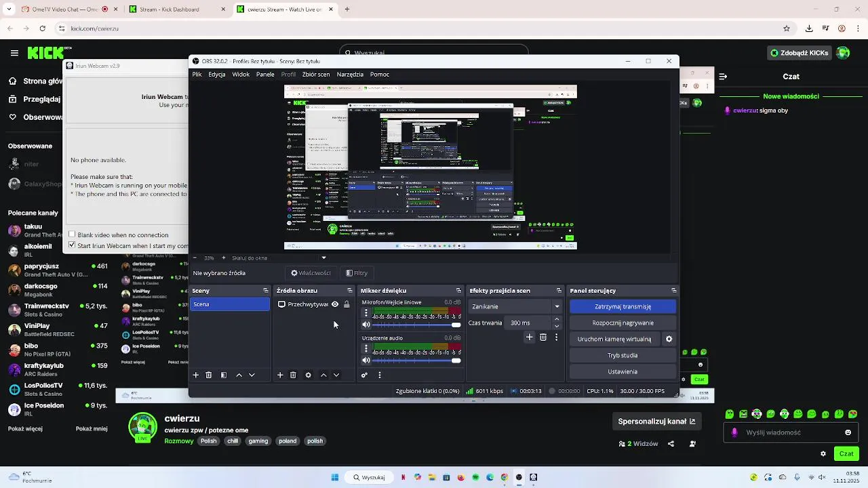Image resolution: width=868 pixels, height=488 pixels.
Task: Click Rozpocznij nagrywanie button
Action: point(623,323)
